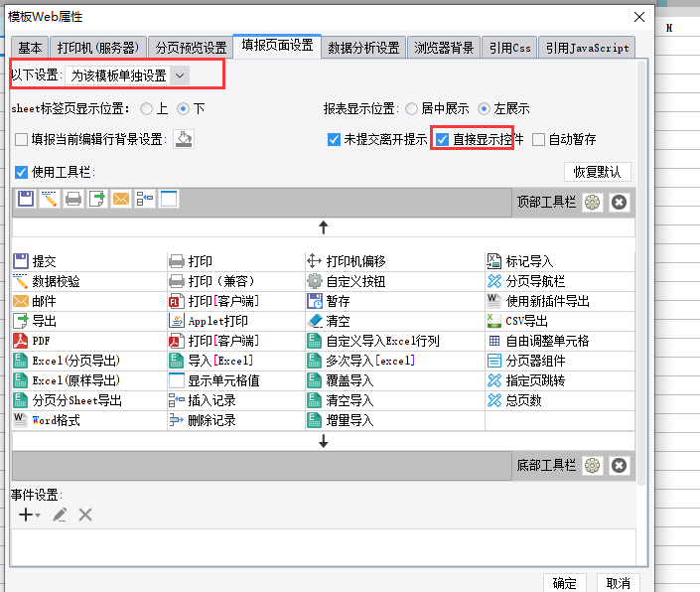Click the printer icon in top toolbar
Viewport: 700px width, 592px height.
pos(73,199)
